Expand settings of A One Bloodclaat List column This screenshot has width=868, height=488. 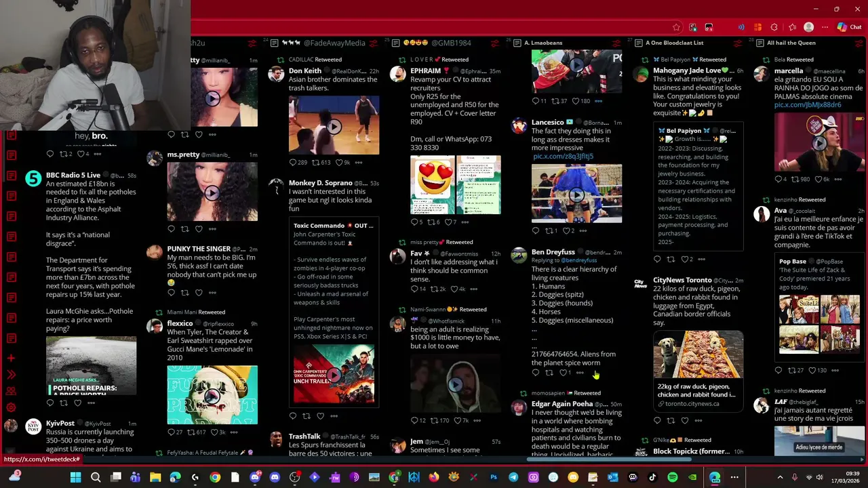738,43
